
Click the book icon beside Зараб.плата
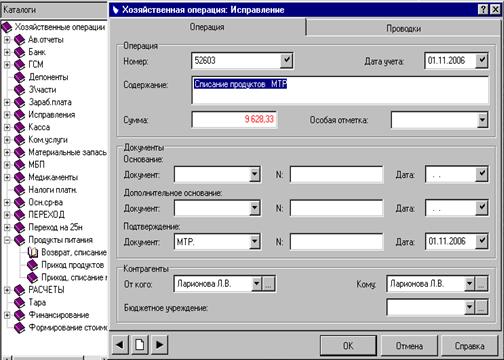(x=19, y=102)
